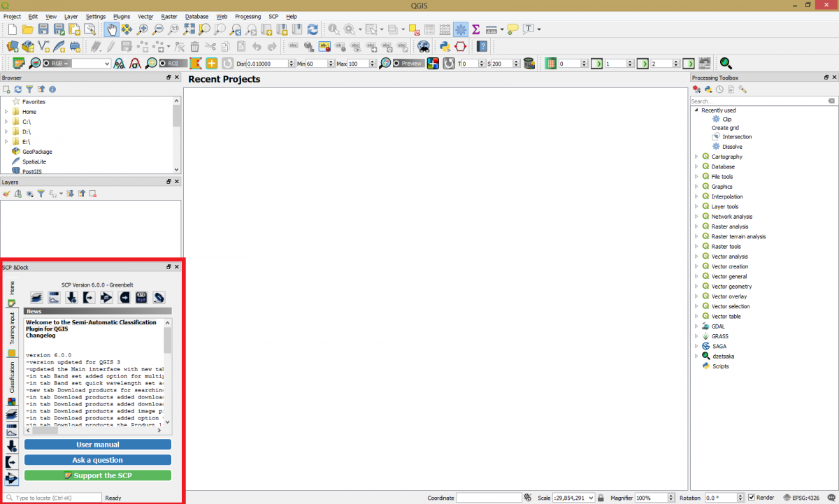839x504 pixels.
Task: Expand the GDAL provider in Processing Toolbox
Action: (x=695, y=326)
